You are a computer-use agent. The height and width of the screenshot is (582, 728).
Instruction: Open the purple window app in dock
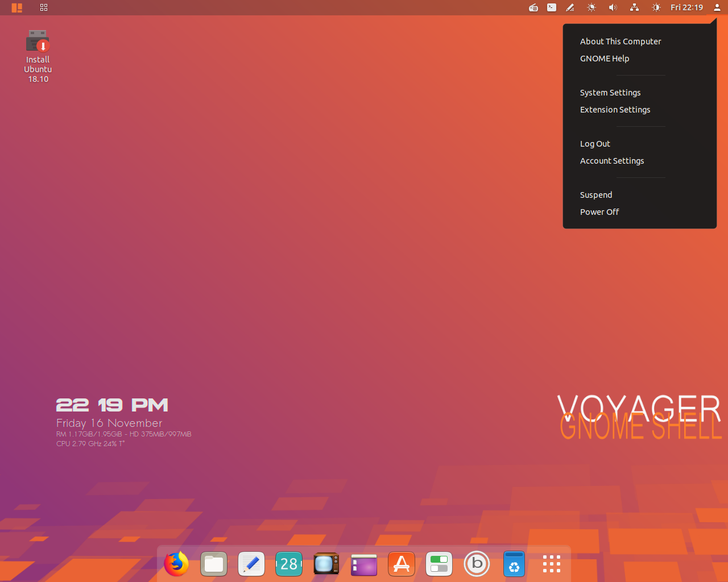pyautogui.click(x=364, y=565)
